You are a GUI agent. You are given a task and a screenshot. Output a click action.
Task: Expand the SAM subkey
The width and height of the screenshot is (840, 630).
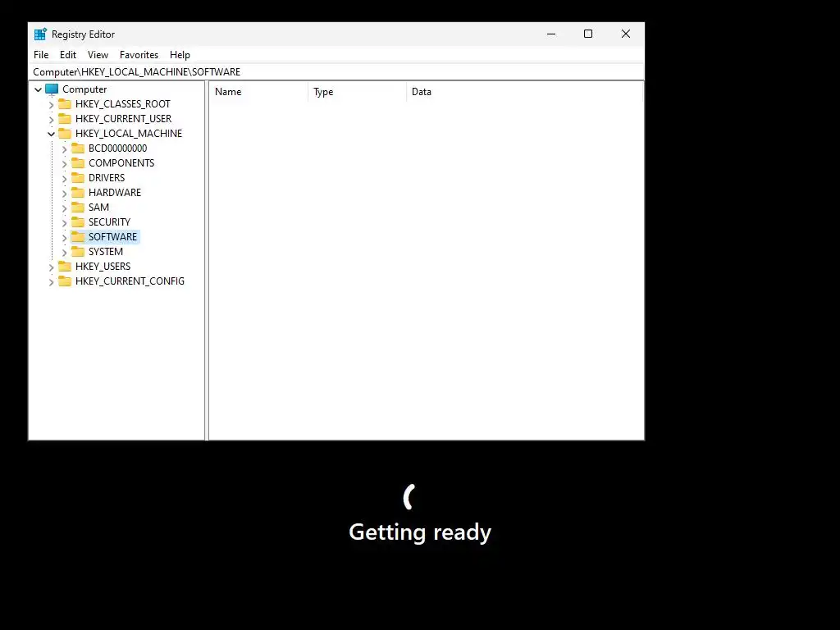tap(64, 208)
